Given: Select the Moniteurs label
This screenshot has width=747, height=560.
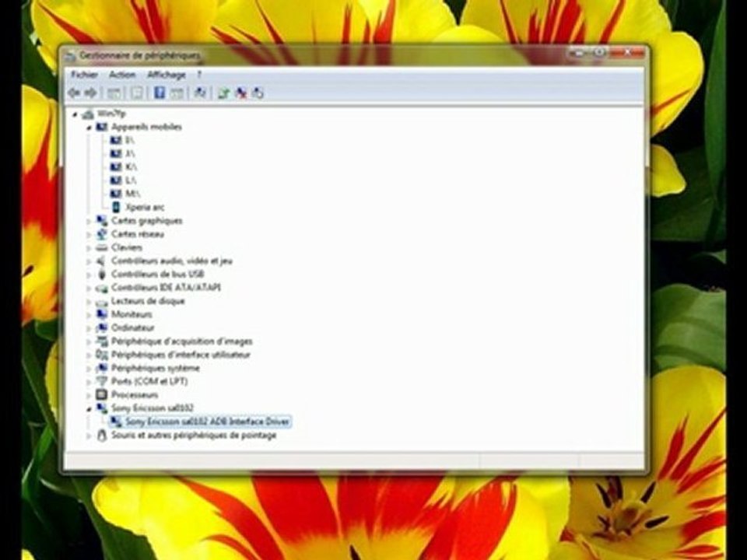Looking at the screenshot, I should coord(132,314).
